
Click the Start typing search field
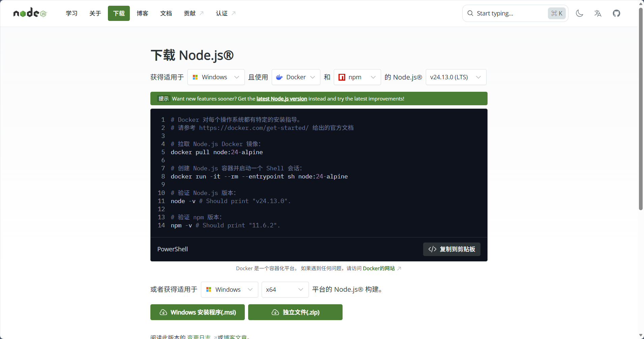tap(515, 13)
